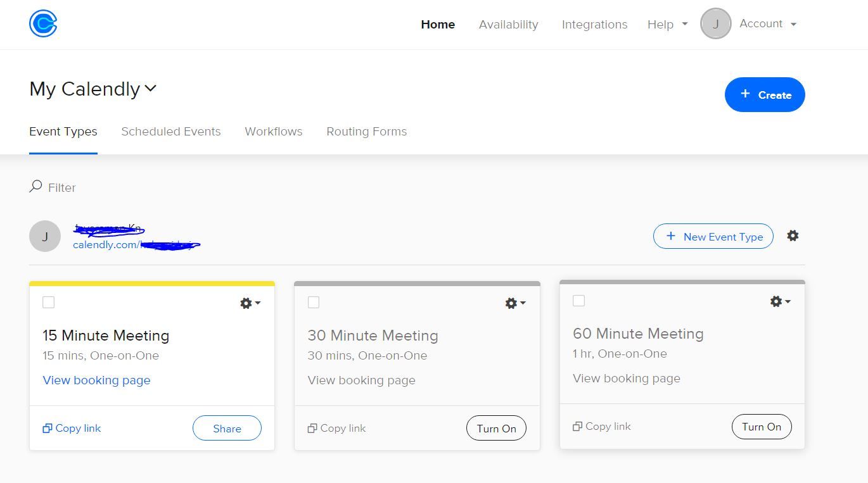Switch to Scheduled Events tab
The width and height of the screenshot is (868, 483).
click(x=171, y=132)
